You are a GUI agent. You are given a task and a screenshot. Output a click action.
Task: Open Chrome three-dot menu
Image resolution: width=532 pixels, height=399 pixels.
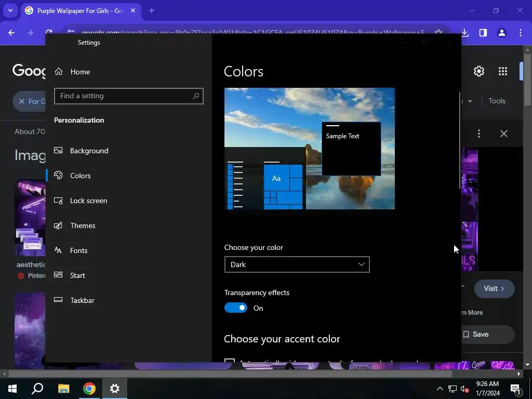[521, 33]
